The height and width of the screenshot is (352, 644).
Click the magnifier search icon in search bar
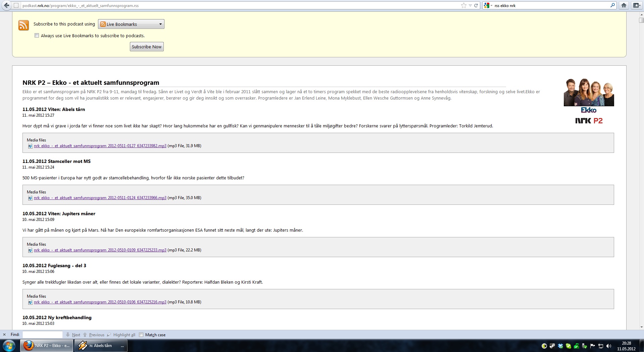(612, 5)
